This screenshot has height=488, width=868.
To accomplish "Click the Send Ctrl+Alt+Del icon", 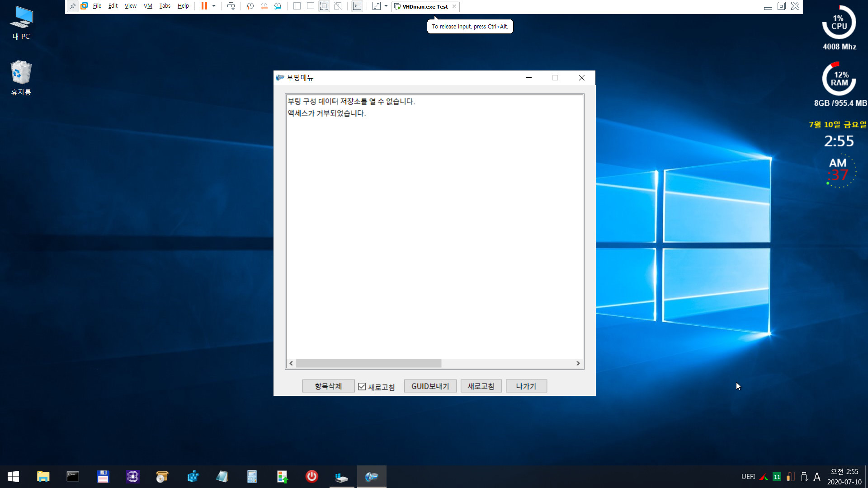I will [231, 6].
